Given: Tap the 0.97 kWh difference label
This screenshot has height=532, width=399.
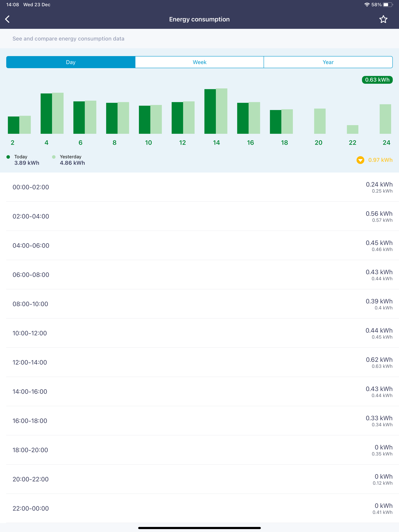Looking at the screenshot, I should click(380, 160).
